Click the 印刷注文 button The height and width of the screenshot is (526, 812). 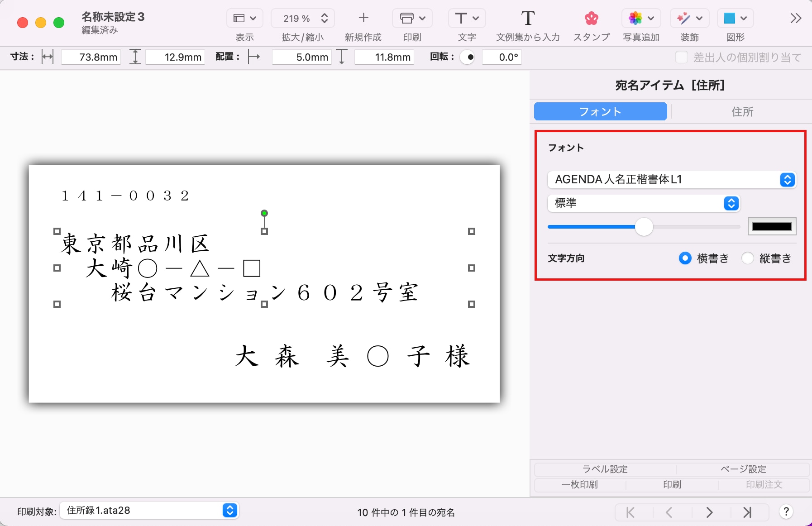[x=764, y=484]
